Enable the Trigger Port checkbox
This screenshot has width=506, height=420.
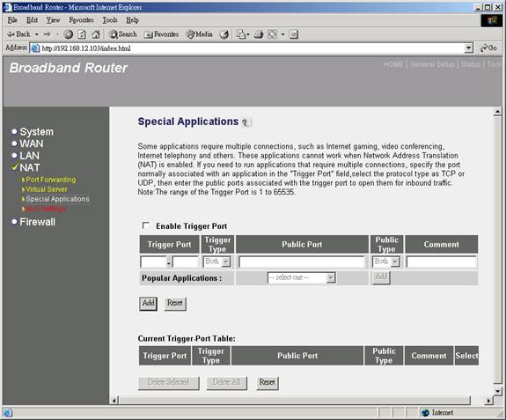pos(145,225)
